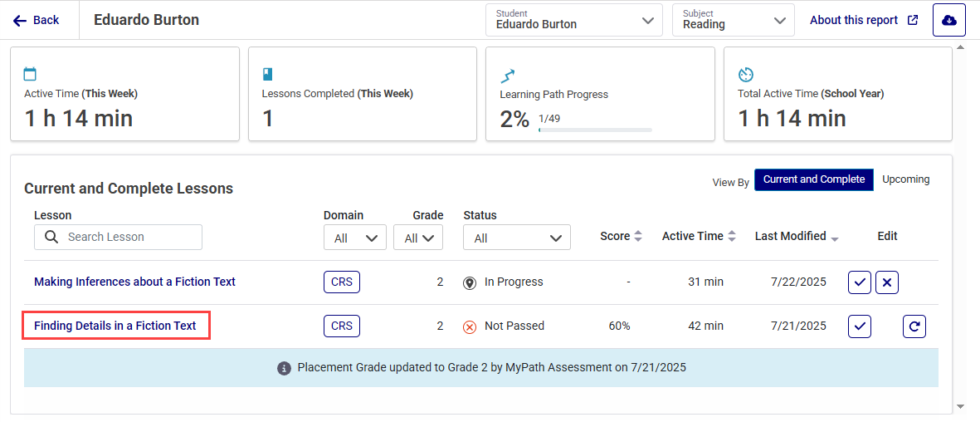Expand the Grade filter dropdown

click(418, 238)
